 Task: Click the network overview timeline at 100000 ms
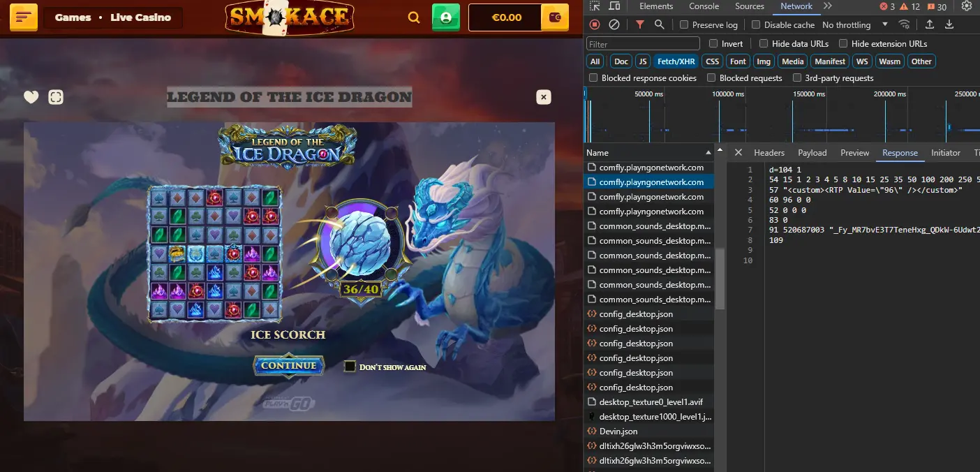click(x=727, y=94)
